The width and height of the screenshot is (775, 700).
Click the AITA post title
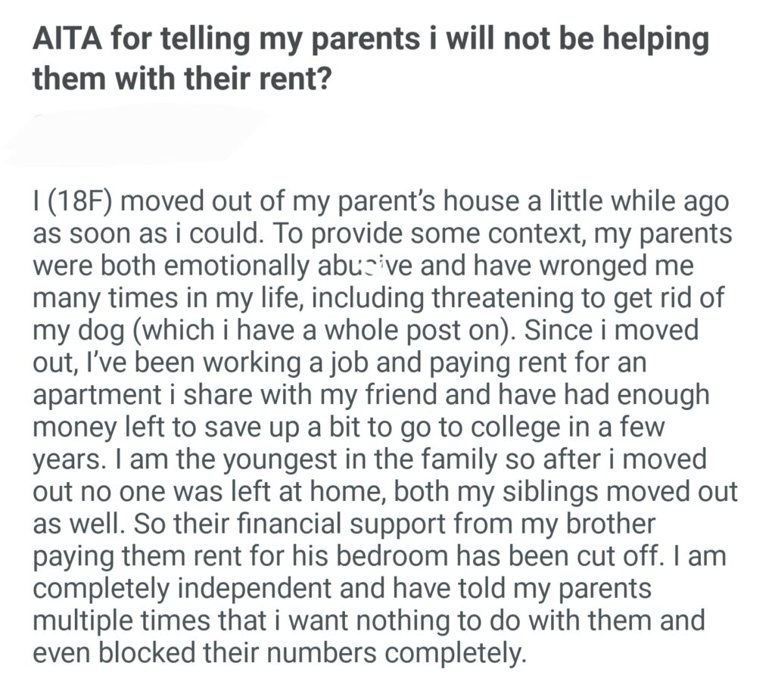tap(371, 58)
